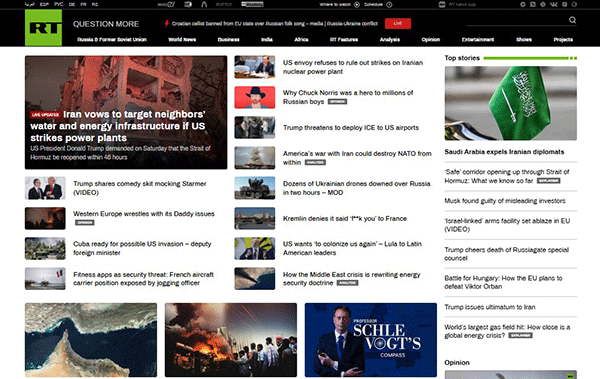The width and height of the screenshot is (600, 379).
Task: Click the Saudi flag top story image
Action: 510,103
